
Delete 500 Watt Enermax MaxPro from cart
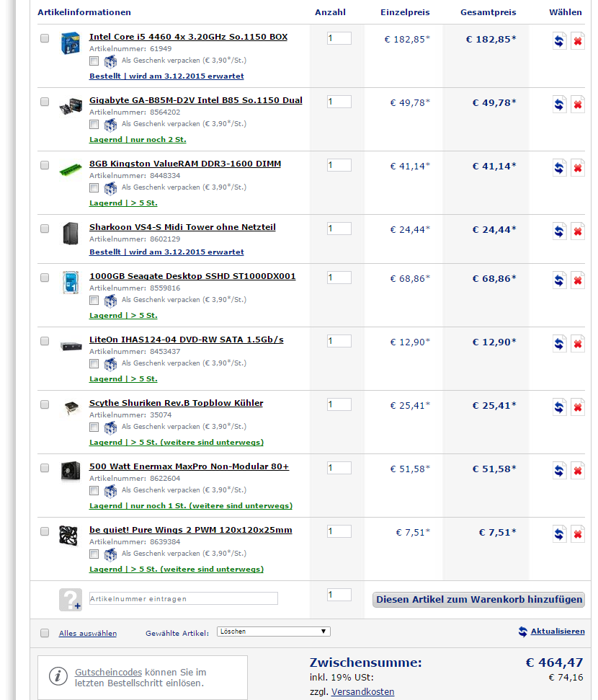(x=578, y=471)
